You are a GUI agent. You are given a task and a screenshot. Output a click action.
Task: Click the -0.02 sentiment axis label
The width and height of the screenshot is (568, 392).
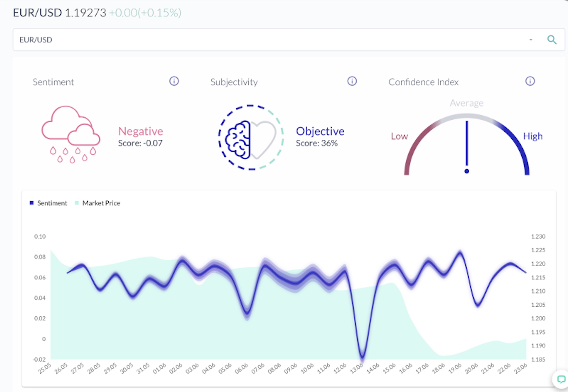39,359
